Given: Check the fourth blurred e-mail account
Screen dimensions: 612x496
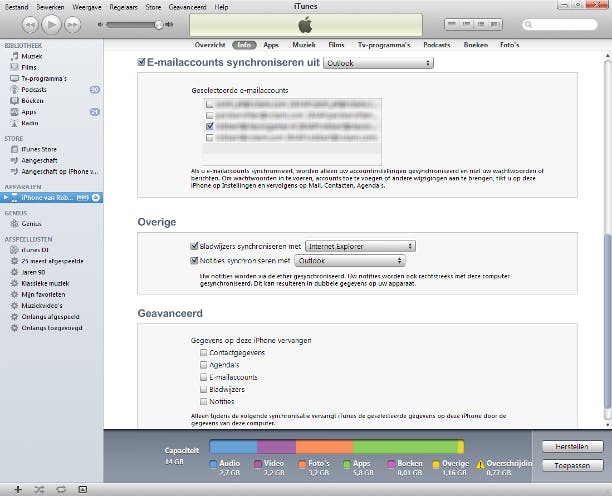Looking at the screenshot, I should tap(210, 137).
